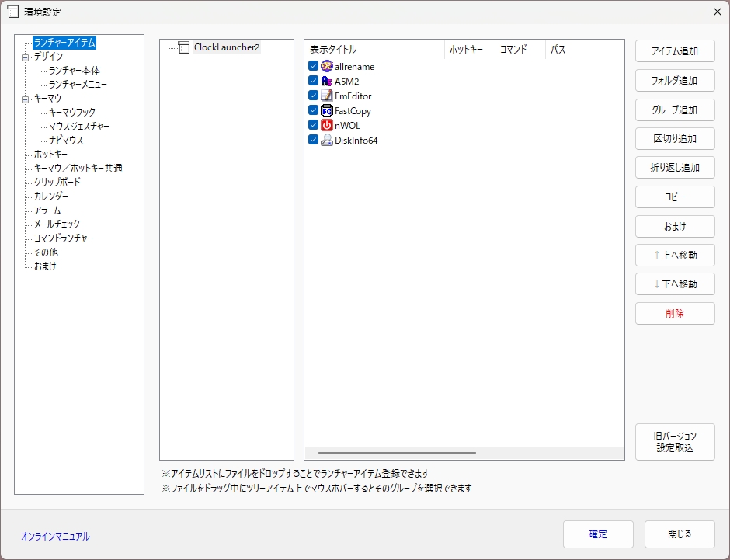Open コマンドランチャー settings

[x=64, y=238]
